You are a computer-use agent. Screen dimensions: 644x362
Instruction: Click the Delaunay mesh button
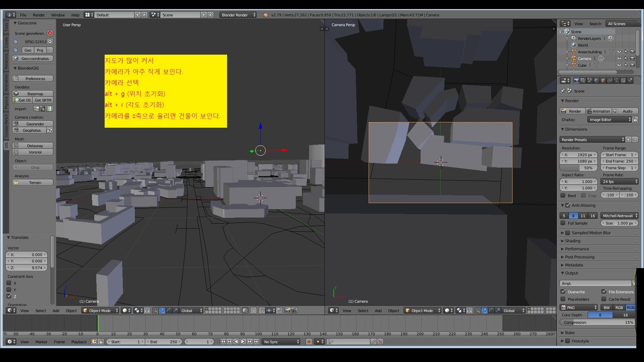(x=33, y=145)
